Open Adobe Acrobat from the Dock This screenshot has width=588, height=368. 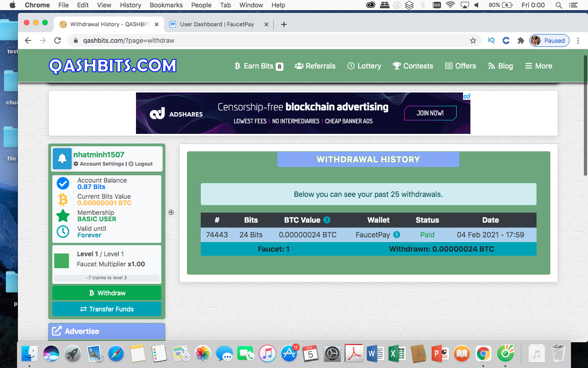click(354, 354)
